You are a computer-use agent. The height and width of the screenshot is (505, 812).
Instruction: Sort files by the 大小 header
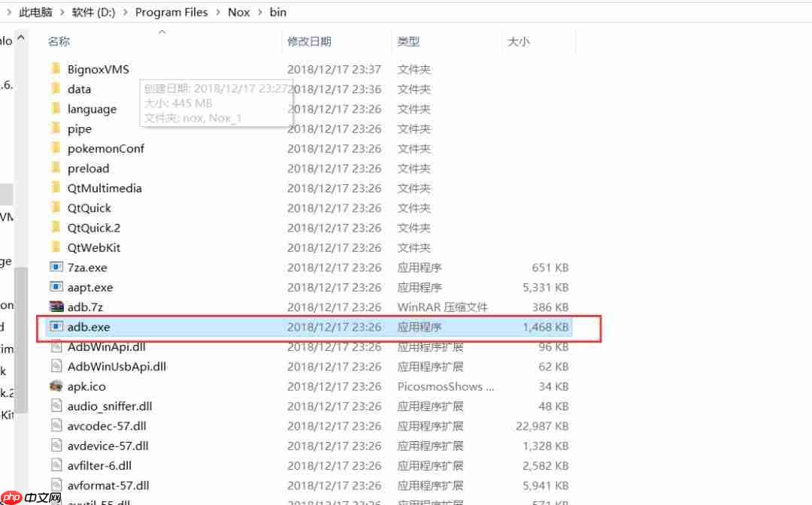pos(519,41)
